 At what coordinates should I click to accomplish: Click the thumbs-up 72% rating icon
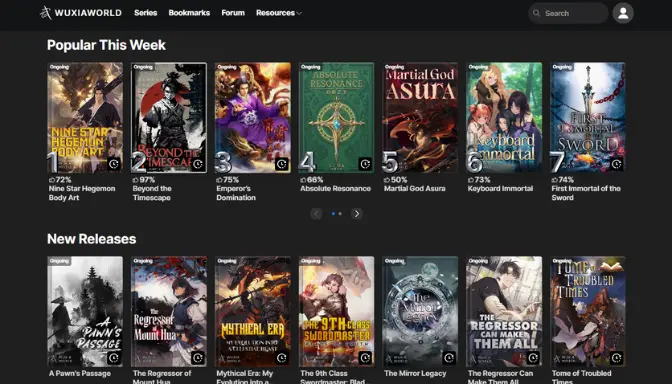tap(51, 180)
